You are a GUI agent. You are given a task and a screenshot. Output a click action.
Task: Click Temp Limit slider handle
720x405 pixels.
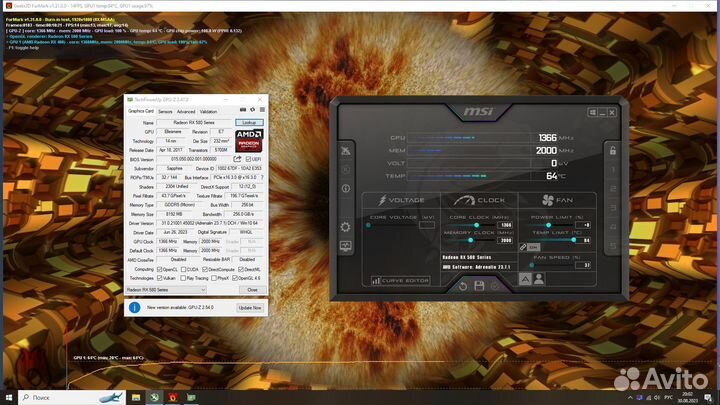[574, 240]
